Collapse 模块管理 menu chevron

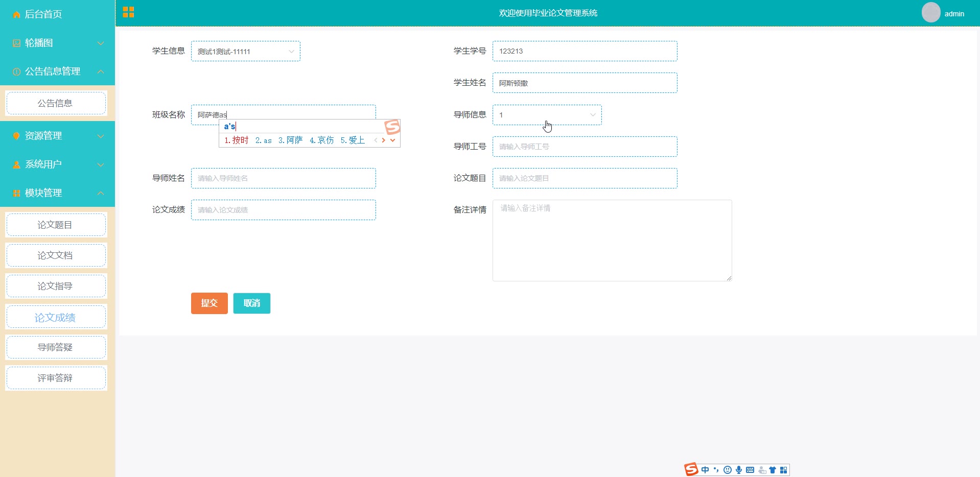click(101, 193)
